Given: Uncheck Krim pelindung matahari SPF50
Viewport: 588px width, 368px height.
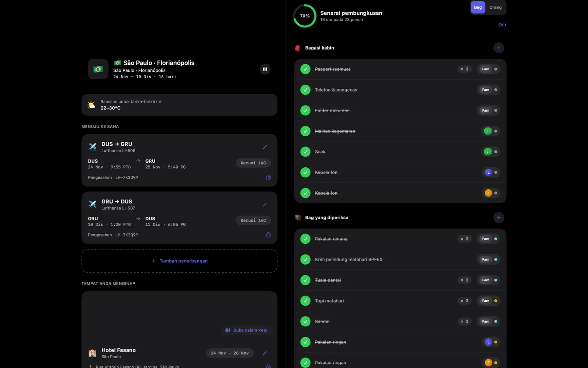Looking at the screenshot, I should [x=305, y=260].
